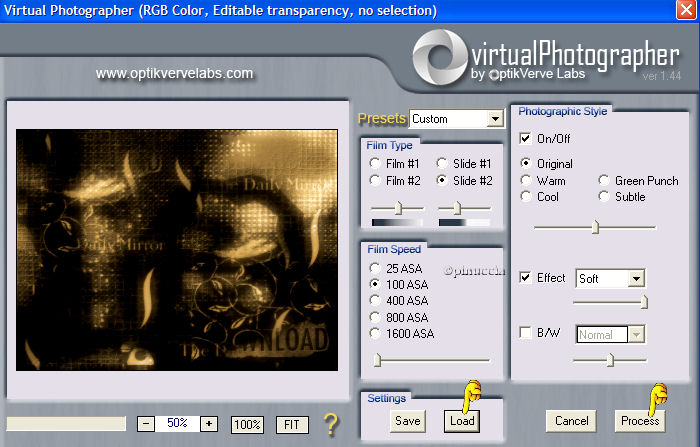The height and width of the screenshot is (447, 700).
Task: Select the Subtle style option
Action: [x=604, y=196]
